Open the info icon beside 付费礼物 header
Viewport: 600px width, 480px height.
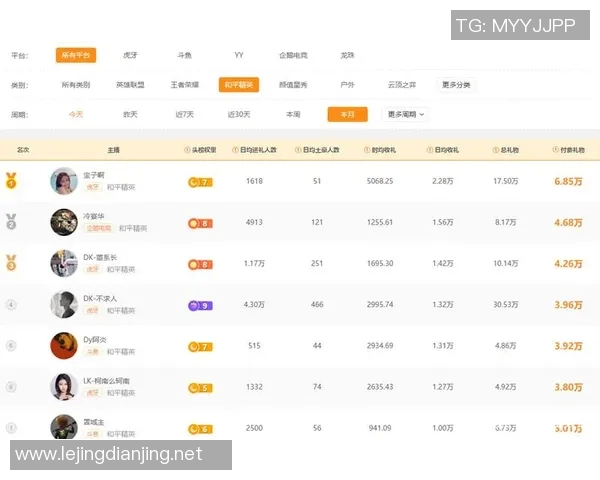pyautogui.click(x=555, y=150)
